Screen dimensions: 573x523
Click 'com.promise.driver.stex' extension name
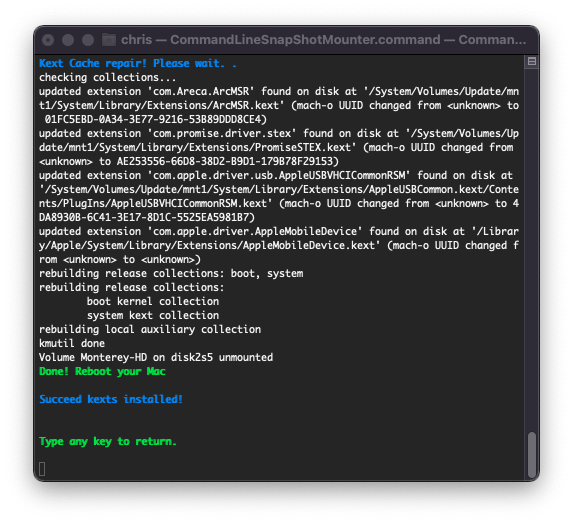click(222, 133)
